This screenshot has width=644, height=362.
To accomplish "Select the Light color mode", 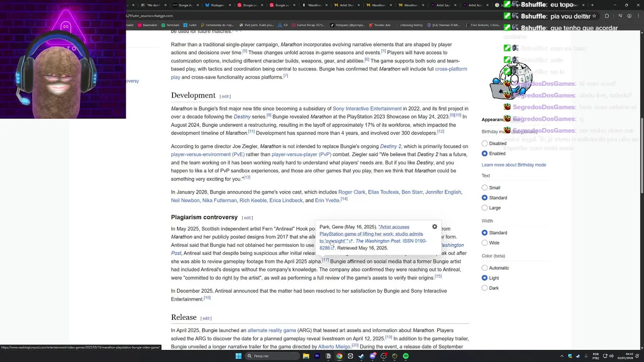I will click(485, 278).
